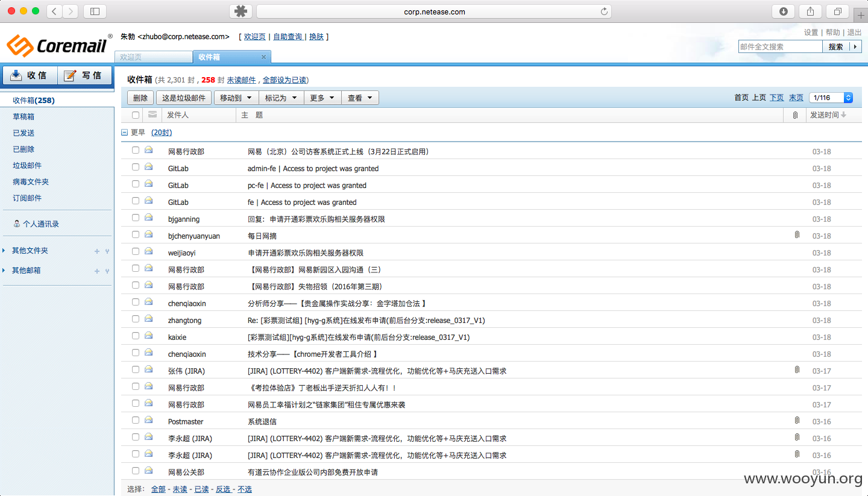Screen dimensions: 868x496
Task: Click attachment icon in 每日网摘 row
Action: (797, 235)
